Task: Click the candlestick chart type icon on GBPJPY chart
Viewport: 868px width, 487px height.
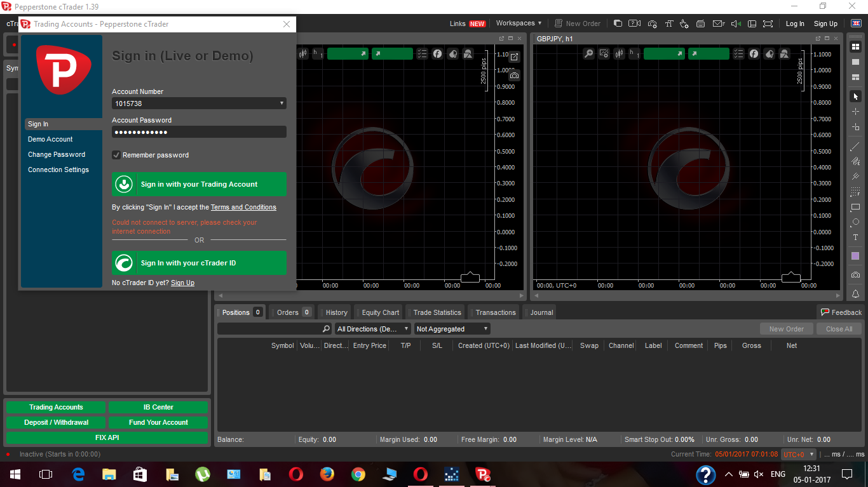Action: pos(620,54)
